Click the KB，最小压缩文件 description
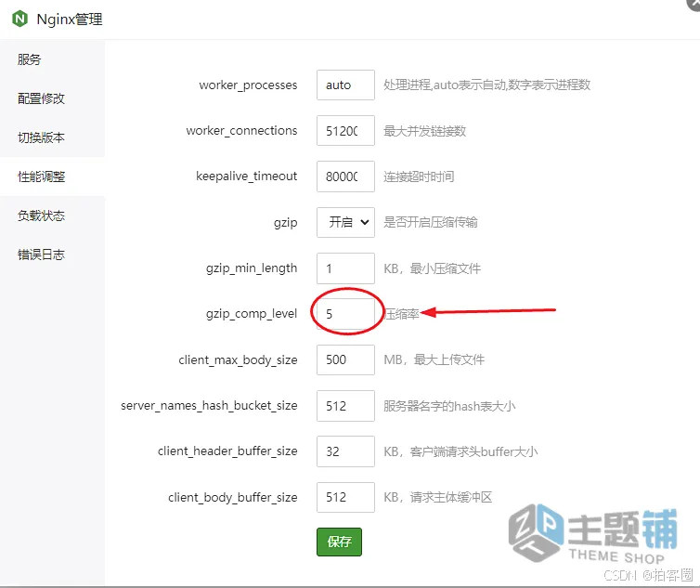The image size is (700, 588). (433, 268)
